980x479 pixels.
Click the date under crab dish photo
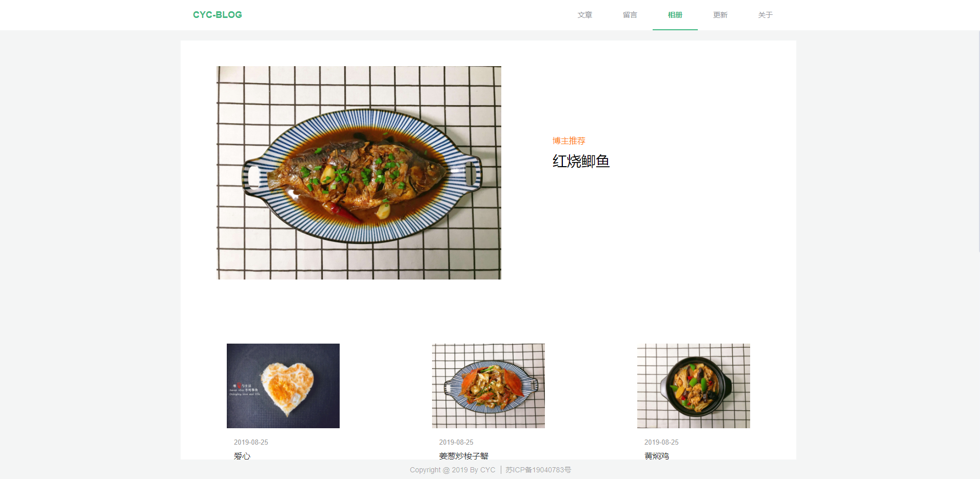(456, 442)
